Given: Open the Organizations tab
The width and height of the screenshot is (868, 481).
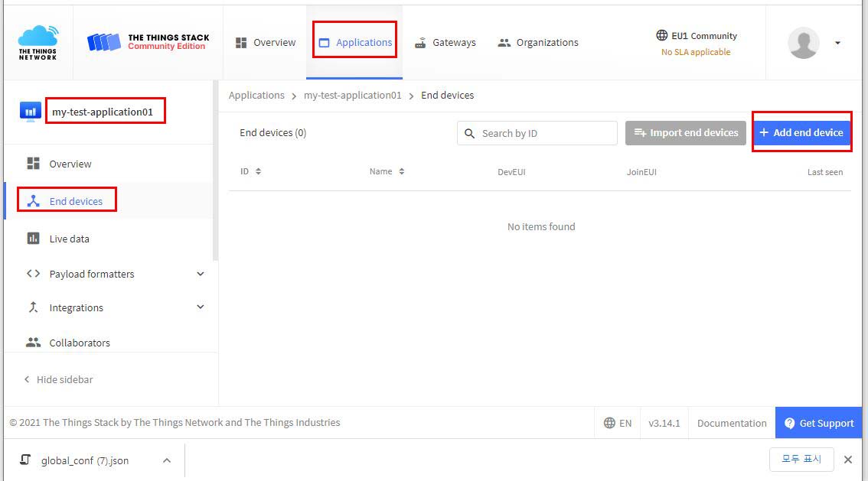Looking at the screenshot, I should [x=538, y=43].
